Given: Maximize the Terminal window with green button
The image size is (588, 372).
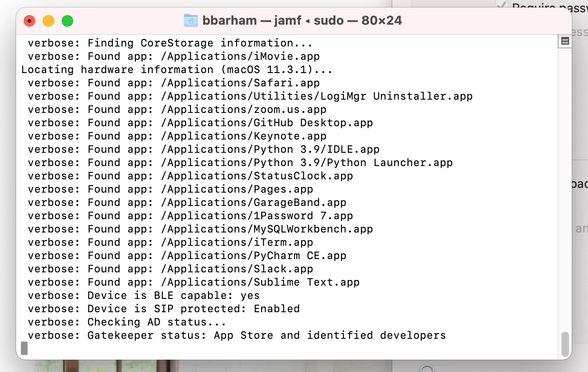Looking at the screenshot, I should 67,21.
